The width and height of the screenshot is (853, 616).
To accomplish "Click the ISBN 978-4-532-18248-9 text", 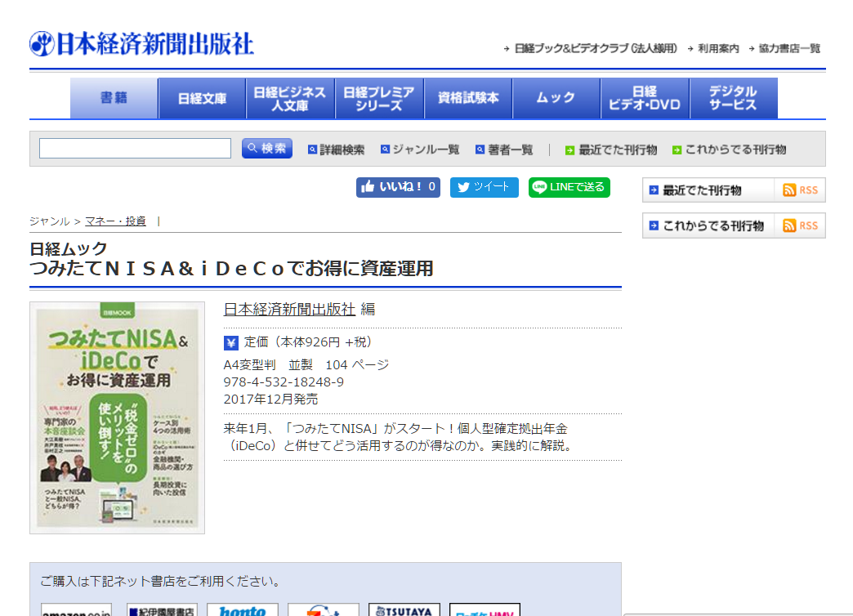I will (x=284, y=382).
